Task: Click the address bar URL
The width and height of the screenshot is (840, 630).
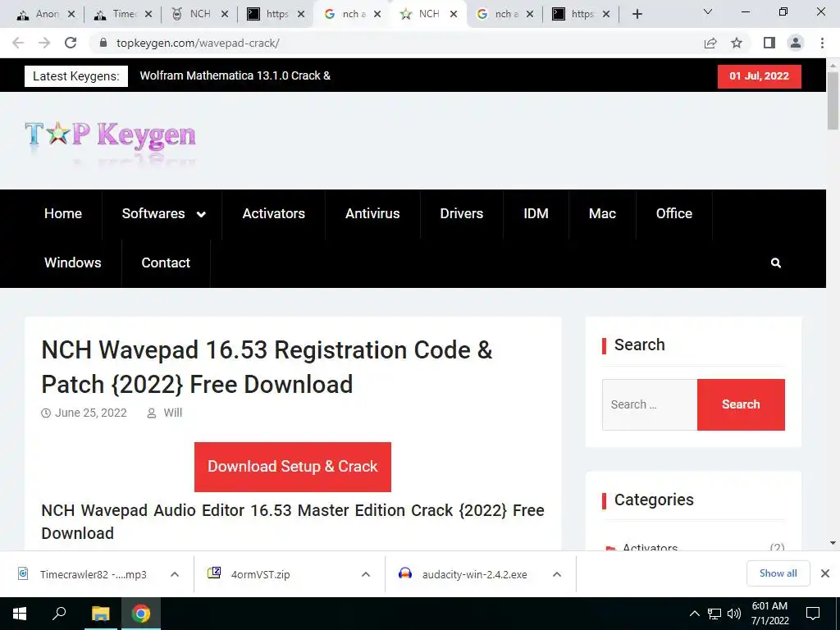Action: 198,43
